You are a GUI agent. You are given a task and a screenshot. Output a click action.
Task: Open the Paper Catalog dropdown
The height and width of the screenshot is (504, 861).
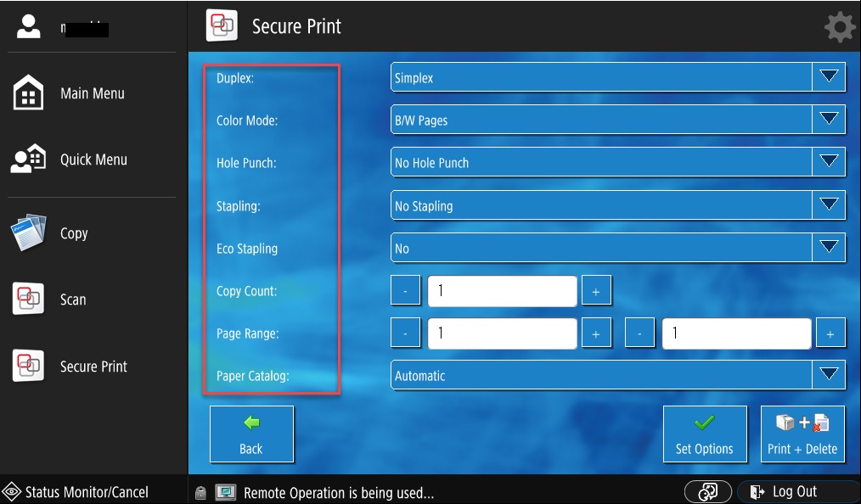pyautogui.click(x=828, y=375)
